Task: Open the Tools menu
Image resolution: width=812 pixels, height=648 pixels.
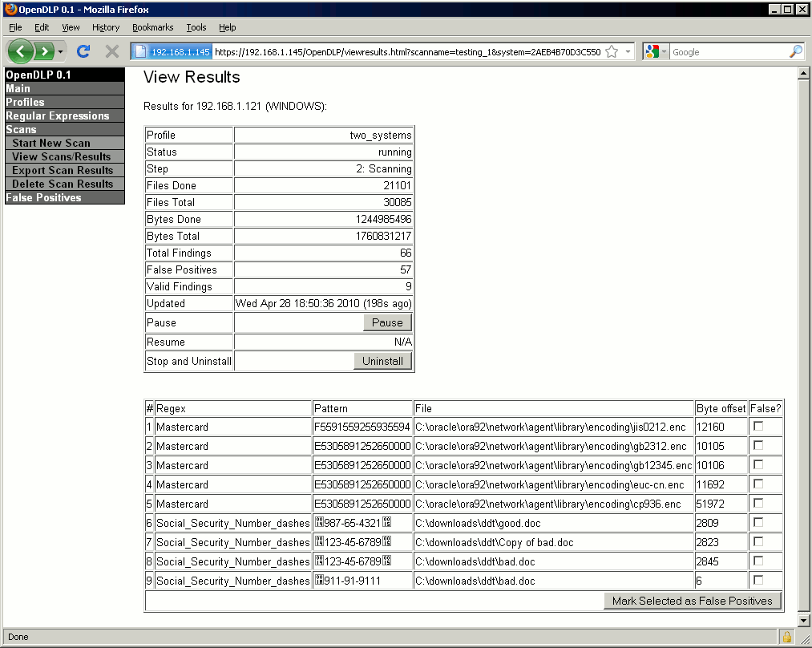Action: (x=196, y=27)
